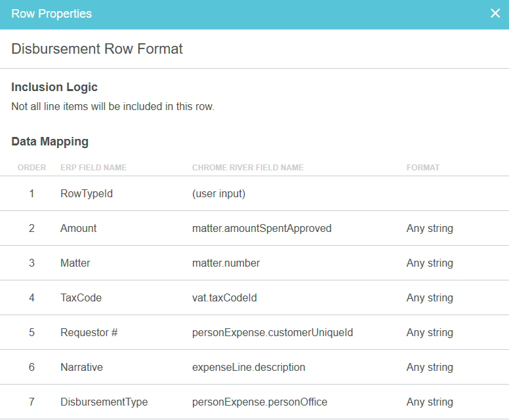Click the Requestor # field name

tap(89, 332)
